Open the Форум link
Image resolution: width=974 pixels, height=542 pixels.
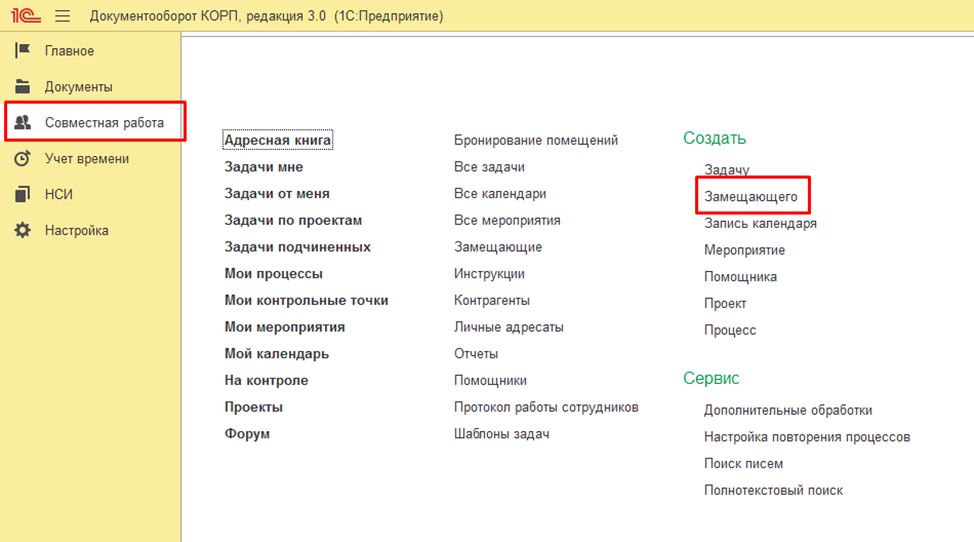pyautogui.click(x=247, y=434)
